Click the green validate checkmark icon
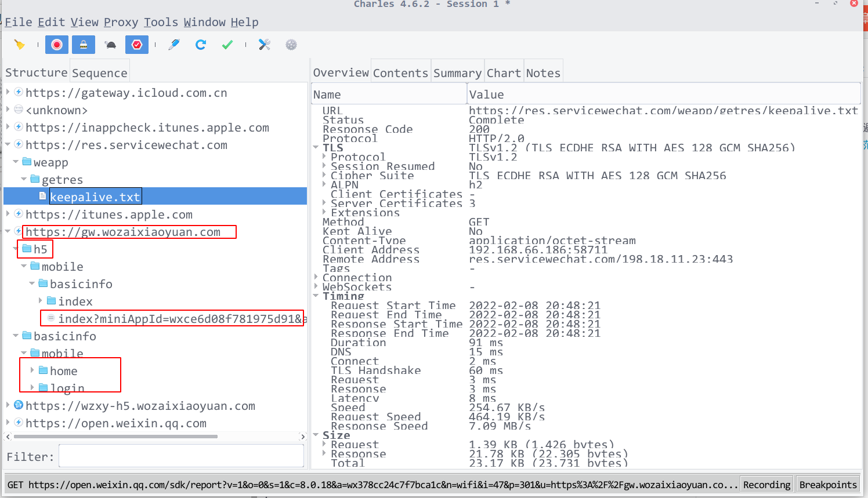Screen dimensions: 868x498 click(x=227, y=45)
